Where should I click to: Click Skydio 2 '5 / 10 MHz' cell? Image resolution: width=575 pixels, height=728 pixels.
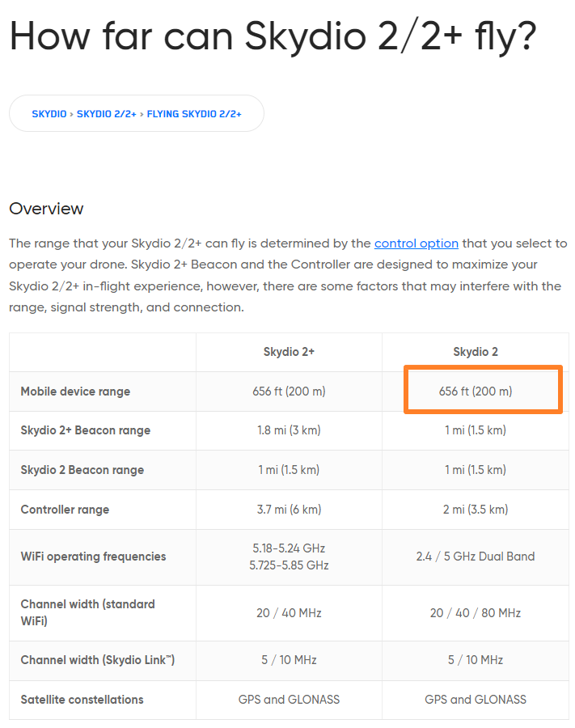click(x=476, y=660)
